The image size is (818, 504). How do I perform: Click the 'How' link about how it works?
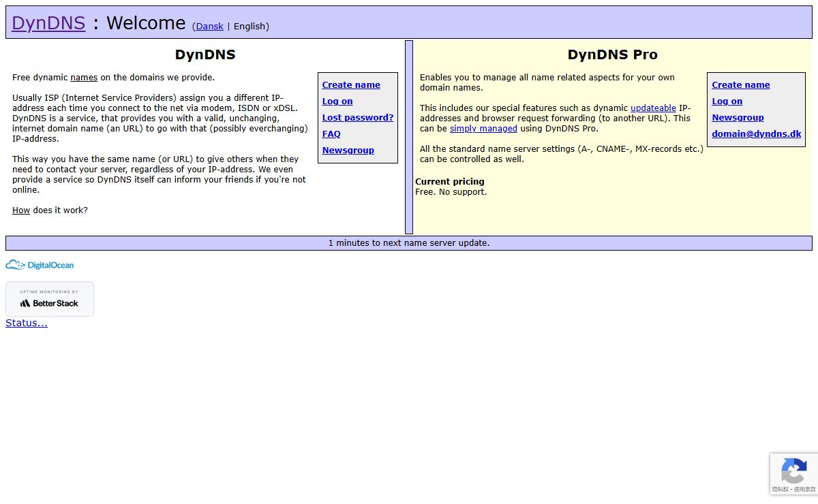click(21, 210)
